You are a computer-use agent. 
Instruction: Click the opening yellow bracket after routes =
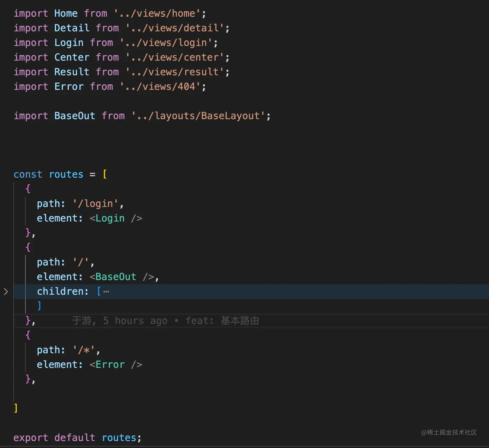(105, 174)
